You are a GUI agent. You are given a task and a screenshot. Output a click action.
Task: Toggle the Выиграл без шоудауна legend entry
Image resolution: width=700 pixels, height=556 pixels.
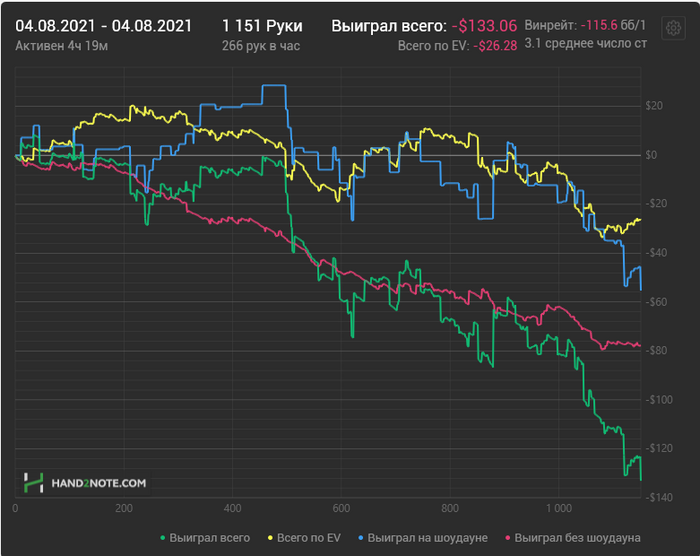(x=573, y=538)
